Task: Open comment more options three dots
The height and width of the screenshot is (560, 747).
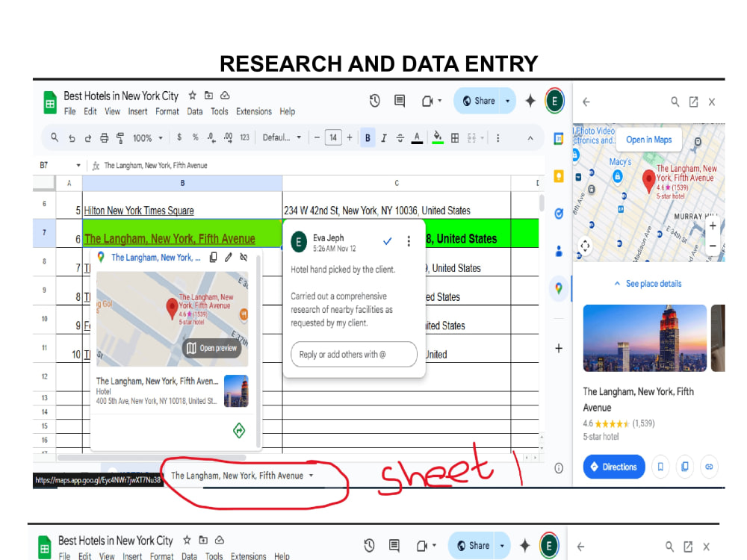Action: 409,241
